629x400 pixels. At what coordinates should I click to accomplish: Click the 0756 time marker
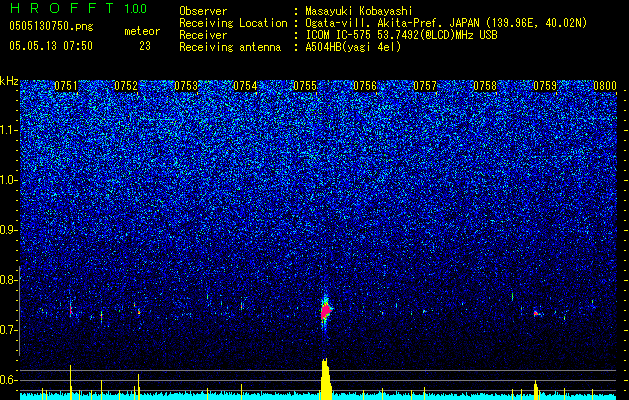point(365,86)
